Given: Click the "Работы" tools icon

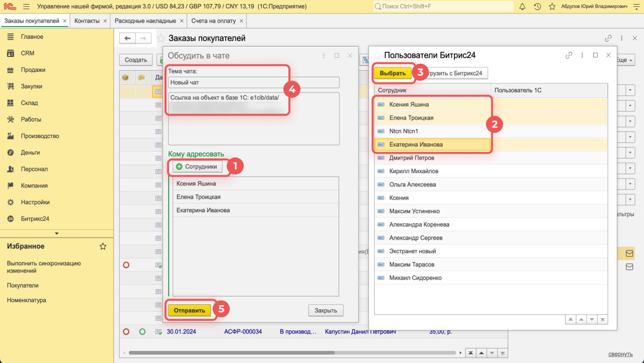Looking at the screenshot, I should (x=11, y=120).
